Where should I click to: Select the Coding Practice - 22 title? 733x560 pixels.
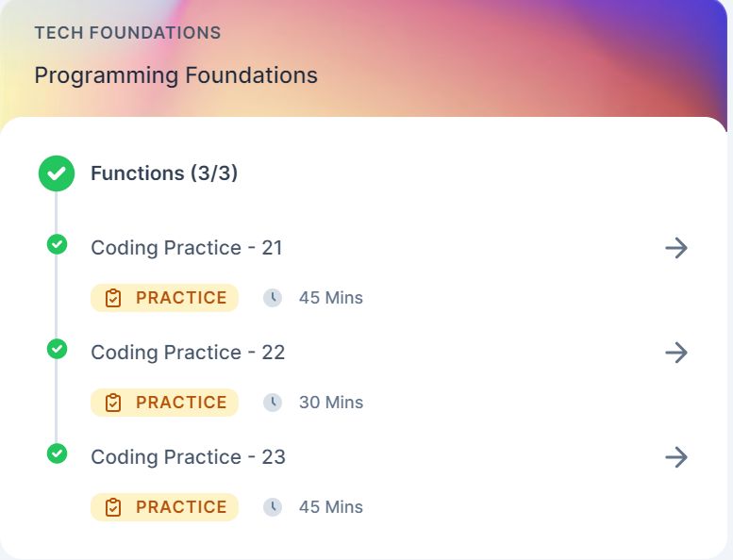(x=188, y=353)
